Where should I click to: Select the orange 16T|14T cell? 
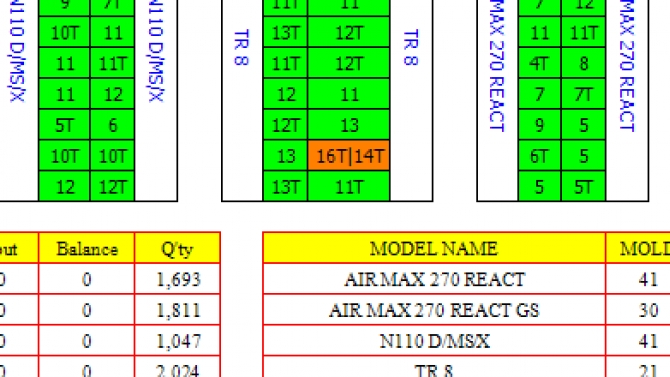(349, 156)
